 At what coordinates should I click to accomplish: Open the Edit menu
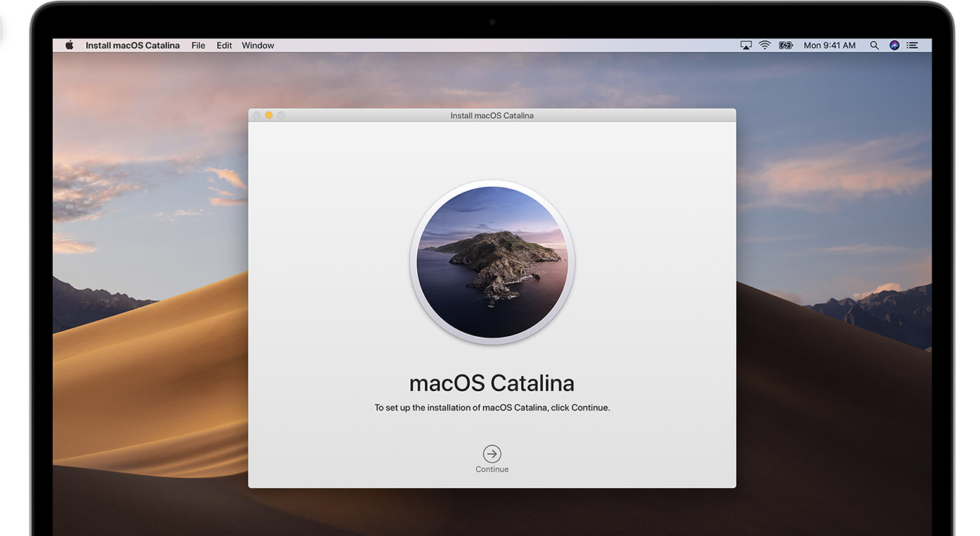click(x=224, y=45)
